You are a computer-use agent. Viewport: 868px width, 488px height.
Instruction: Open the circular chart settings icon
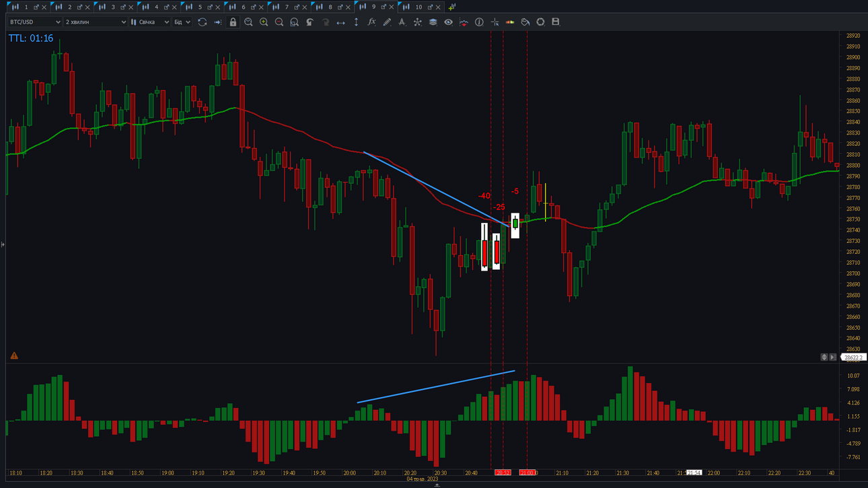(x=540, y=22)
